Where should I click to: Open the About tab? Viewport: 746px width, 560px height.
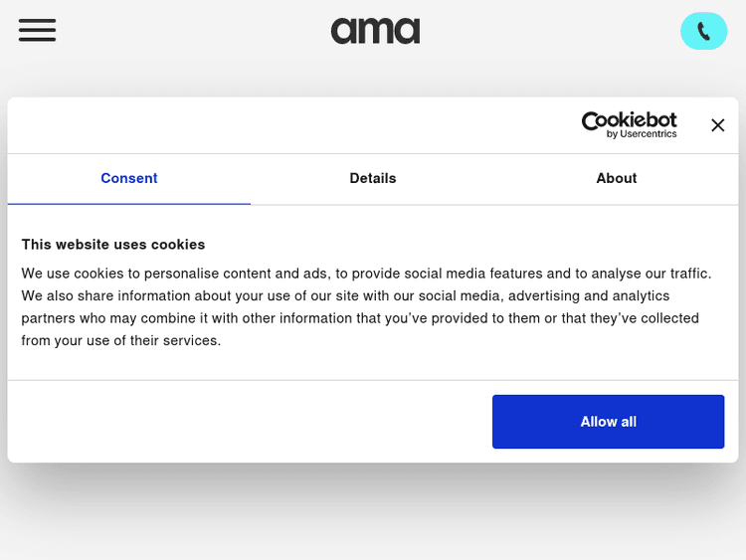(x=617, y=179)
